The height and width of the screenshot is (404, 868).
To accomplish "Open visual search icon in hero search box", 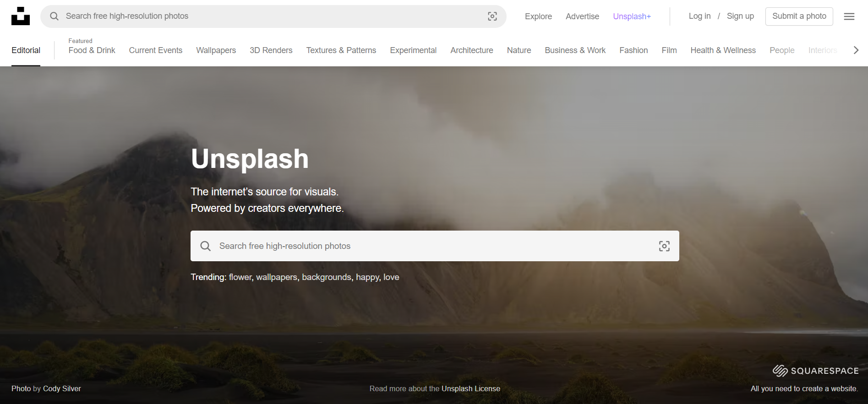I will (x=664, y=246).
